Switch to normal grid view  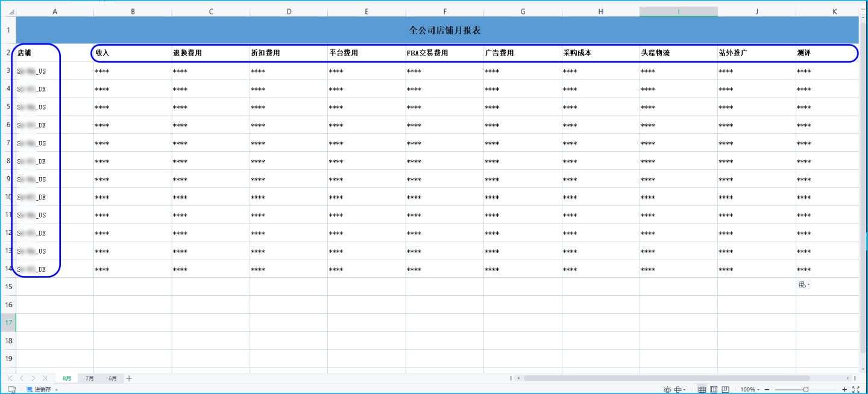[x=702, y=389]
